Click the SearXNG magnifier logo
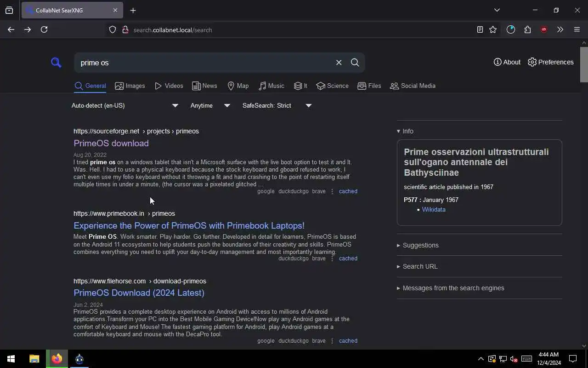Image resolution: width=588 pixels, height=368 pixels. pos(56,63)
